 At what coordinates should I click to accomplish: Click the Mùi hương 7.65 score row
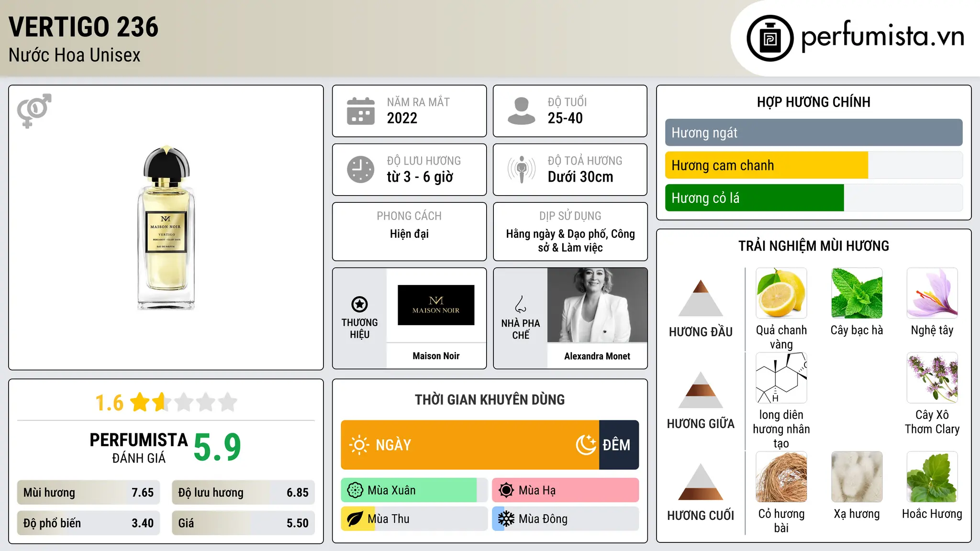(89, 493)
